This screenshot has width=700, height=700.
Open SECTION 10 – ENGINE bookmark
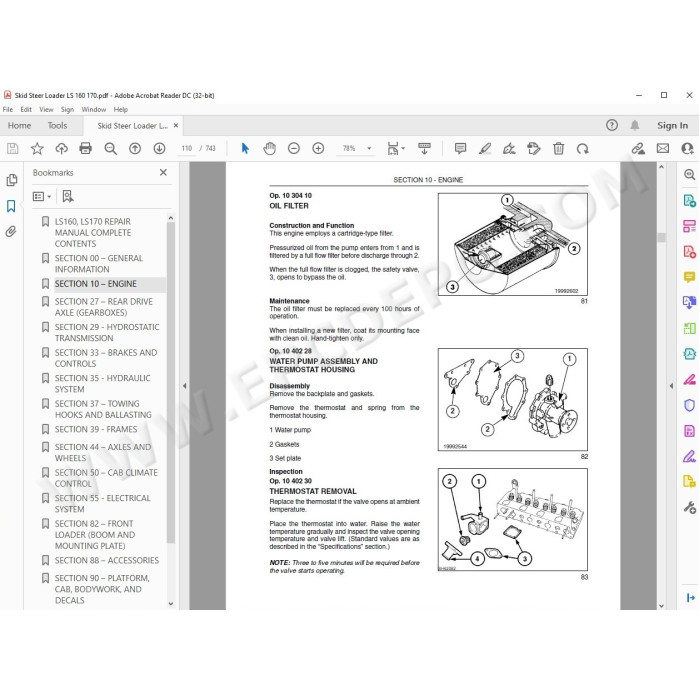coord(96,284)
